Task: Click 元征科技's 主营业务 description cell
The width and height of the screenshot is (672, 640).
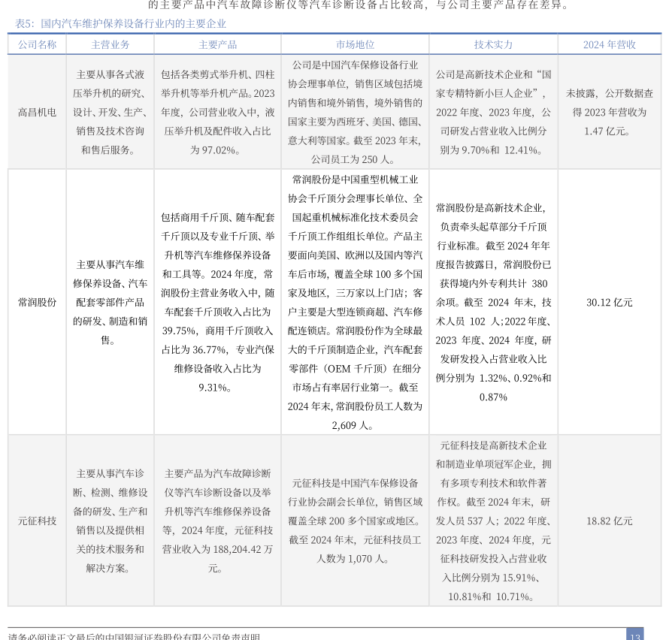Action: pos(110,521)
